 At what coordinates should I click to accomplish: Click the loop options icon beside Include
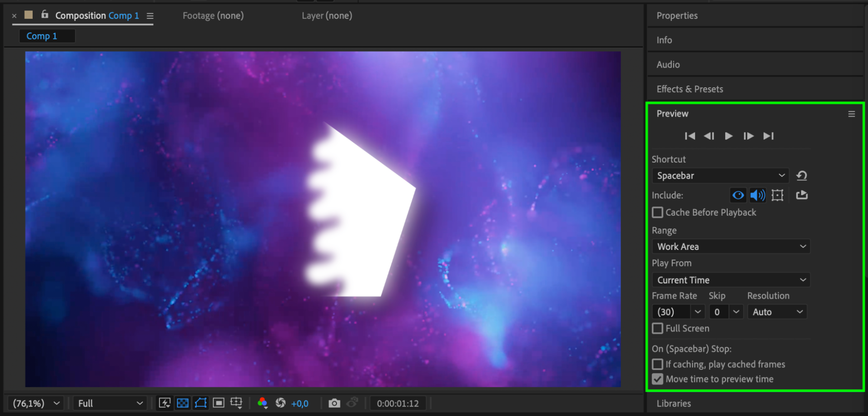tap(802, 195)
